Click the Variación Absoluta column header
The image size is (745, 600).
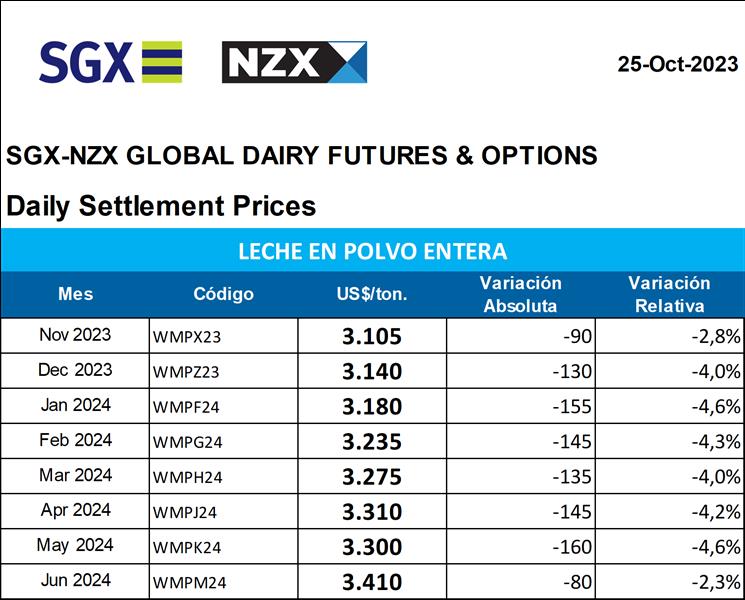point(520,294)
